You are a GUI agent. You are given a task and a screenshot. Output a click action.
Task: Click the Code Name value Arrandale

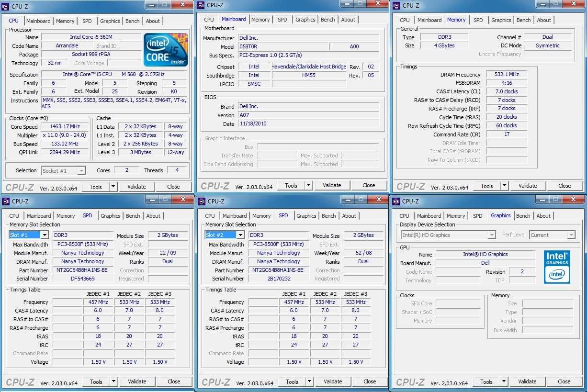pos(67,45)
